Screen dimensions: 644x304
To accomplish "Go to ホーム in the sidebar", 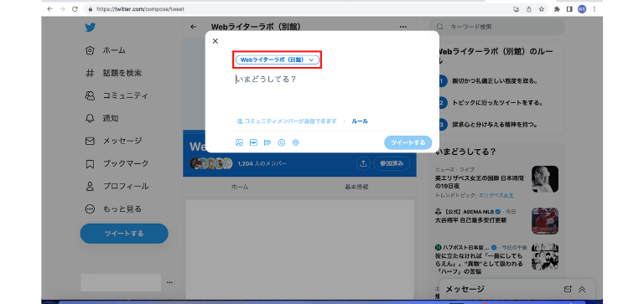I will pyautogui.click(x=106, y=50).
